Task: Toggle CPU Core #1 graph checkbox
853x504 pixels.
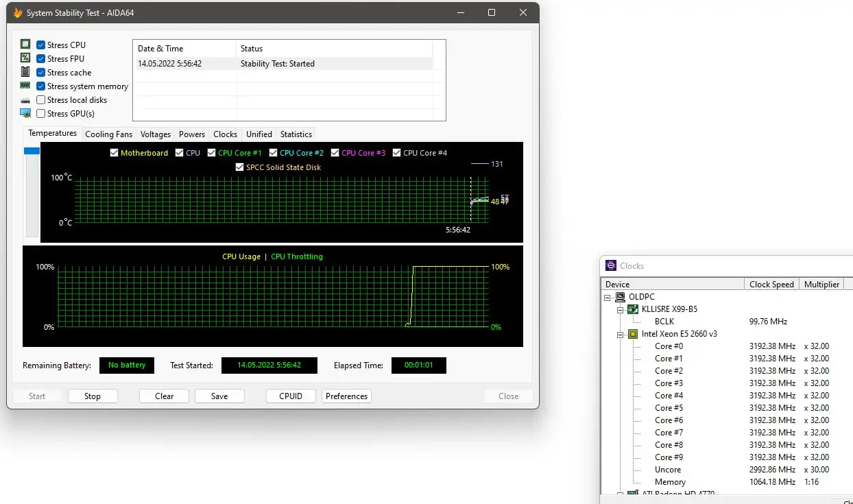Action: point(212,153)
